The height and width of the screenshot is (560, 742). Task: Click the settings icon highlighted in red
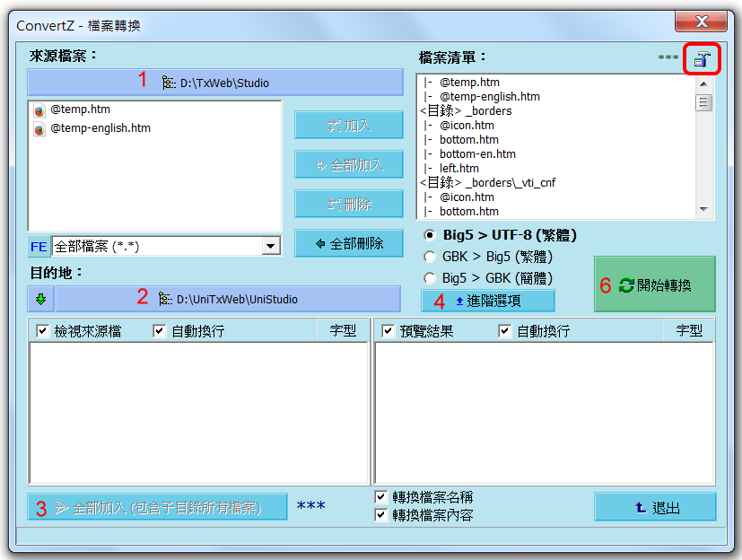701,59
